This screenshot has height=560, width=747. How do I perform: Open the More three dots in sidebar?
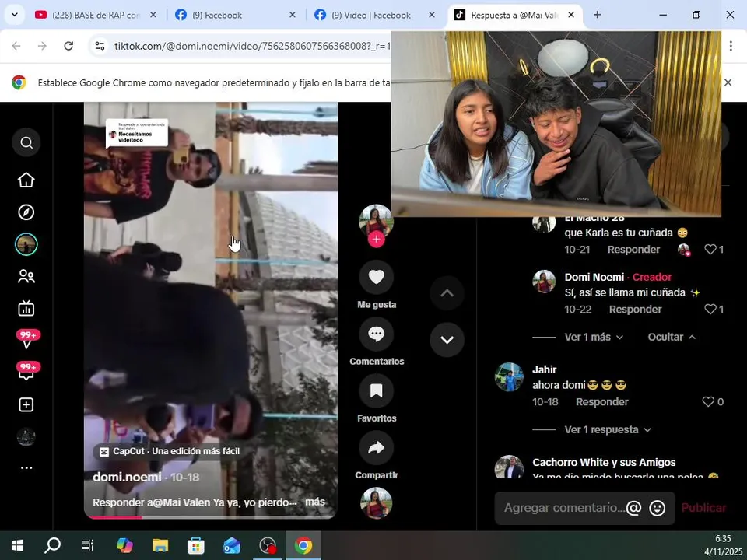(26, 468)
